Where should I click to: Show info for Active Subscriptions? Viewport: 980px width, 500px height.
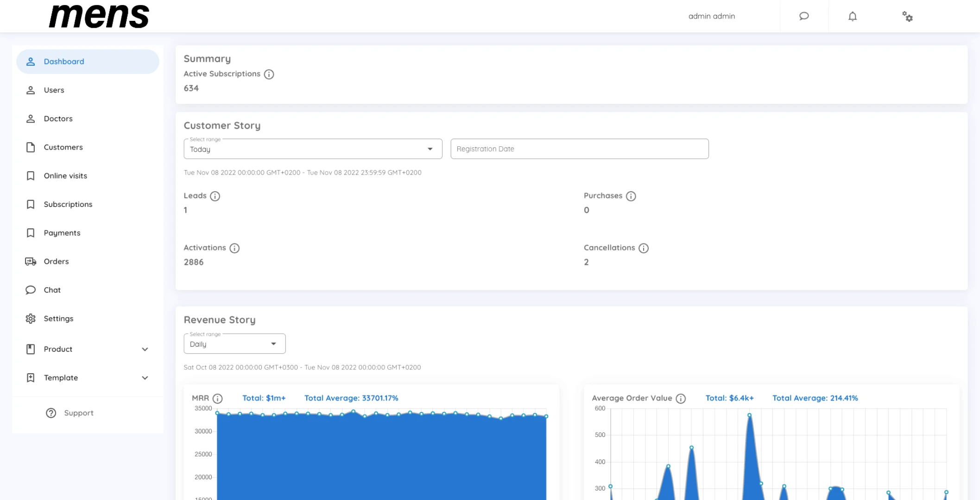(269, 74)
